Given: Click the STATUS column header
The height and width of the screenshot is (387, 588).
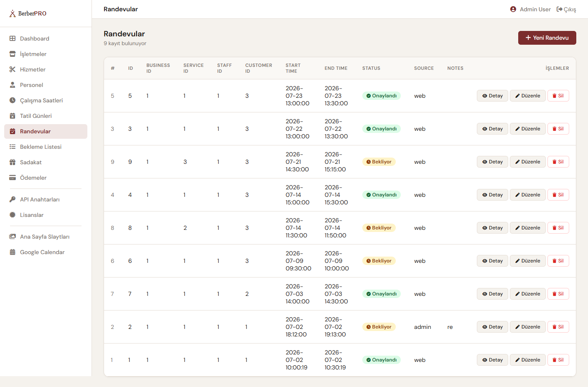Looking at the screenshot, I should point(371,68).
